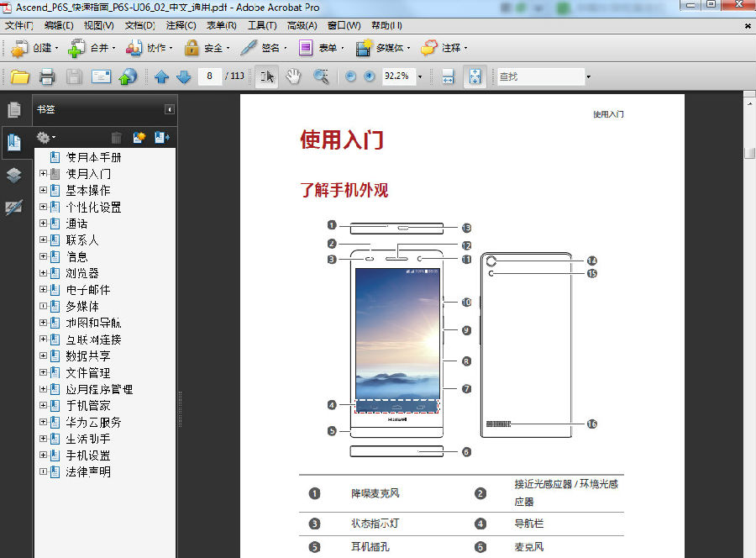
Task: Enable continuous scrolling page view
Action: (448, 76)
